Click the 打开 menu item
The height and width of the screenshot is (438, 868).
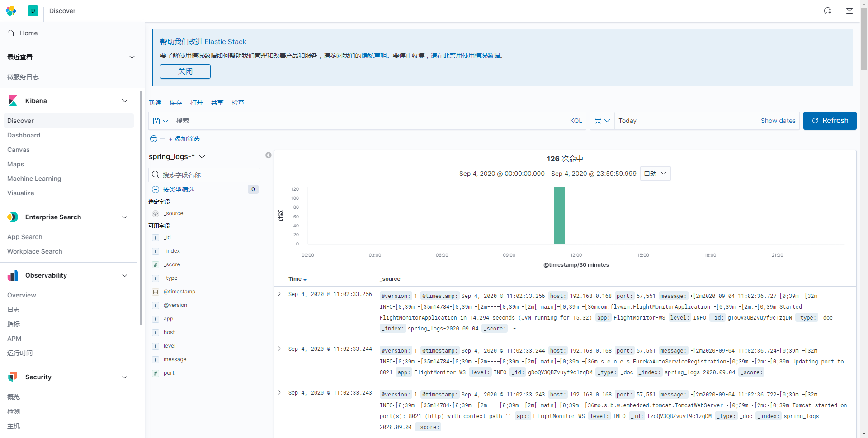click(197, 103)
